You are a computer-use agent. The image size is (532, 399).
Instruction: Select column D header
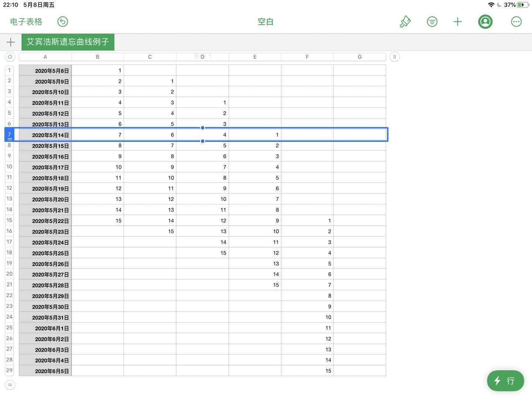202,57
